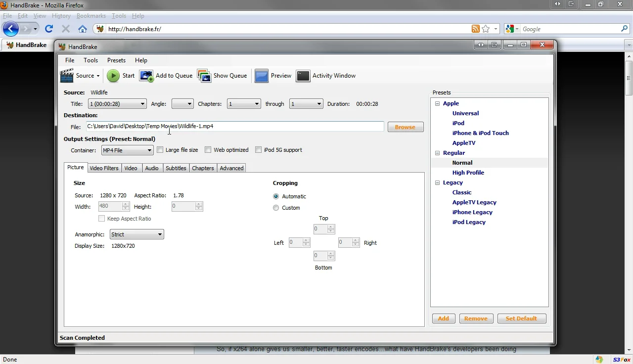Click the HandBrake window title icon
The width and height of the screenshot is (633, 364).
[62, 47]
